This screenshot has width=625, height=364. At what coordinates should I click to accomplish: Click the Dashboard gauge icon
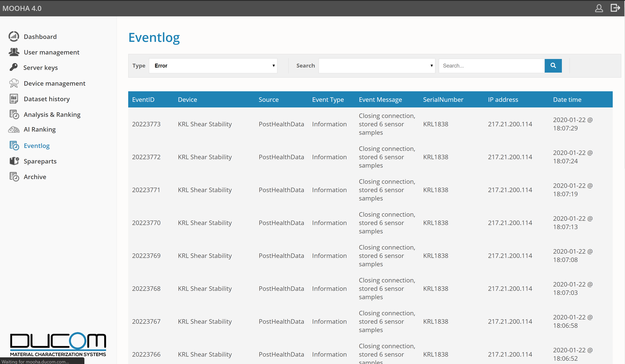(x=14, y=36)
